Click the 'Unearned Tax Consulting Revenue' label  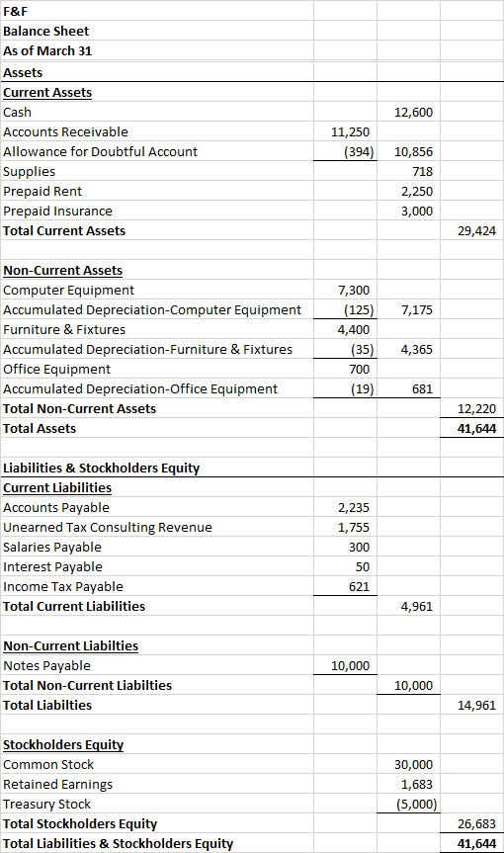[108, 528]
